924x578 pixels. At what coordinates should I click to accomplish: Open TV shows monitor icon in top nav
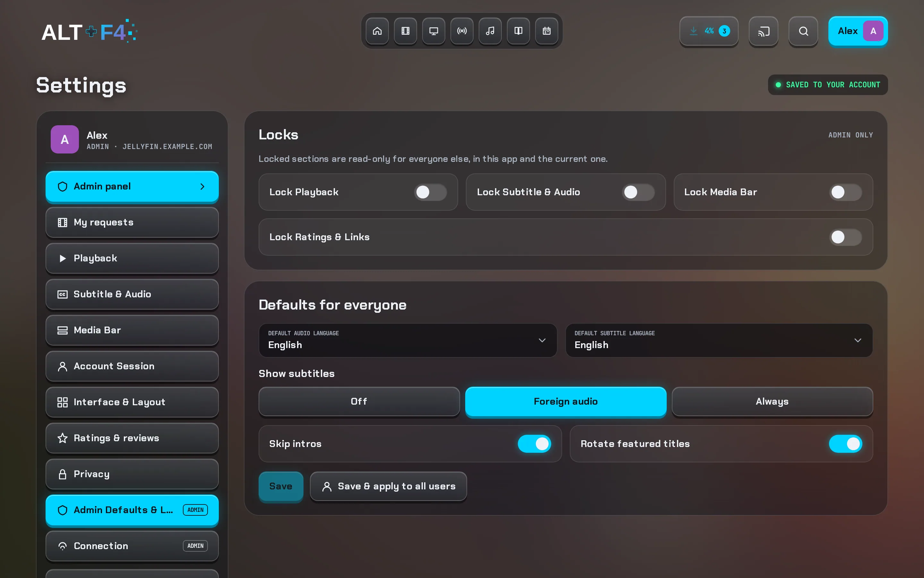[433, 31]
